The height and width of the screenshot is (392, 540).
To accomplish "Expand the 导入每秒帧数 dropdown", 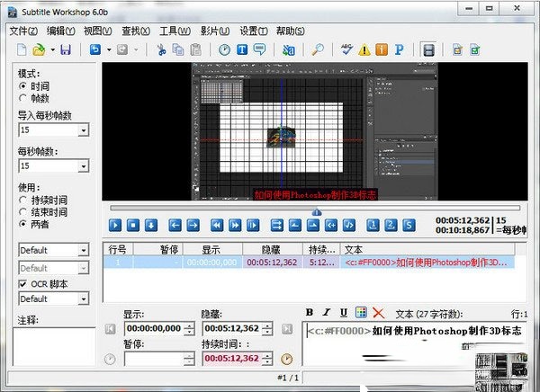I will (83, 131).
